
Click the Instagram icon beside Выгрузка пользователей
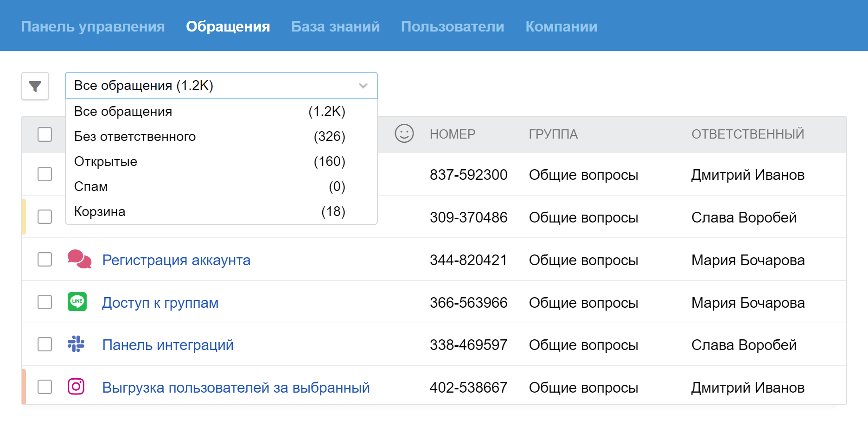pos(76,387)
